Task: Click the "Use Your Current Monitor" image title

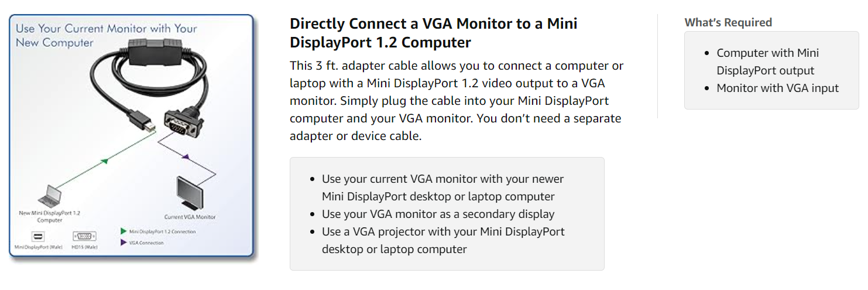Action: coord(106,35)
